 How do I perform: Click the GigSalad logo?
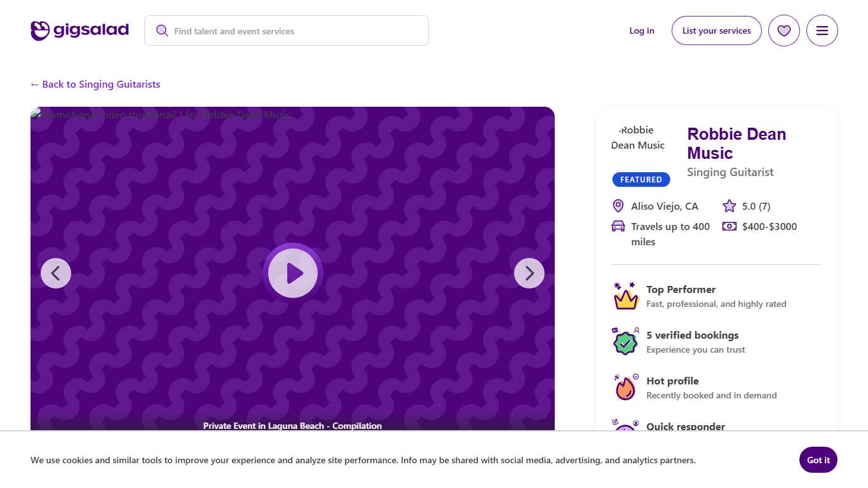click(79, 30)
